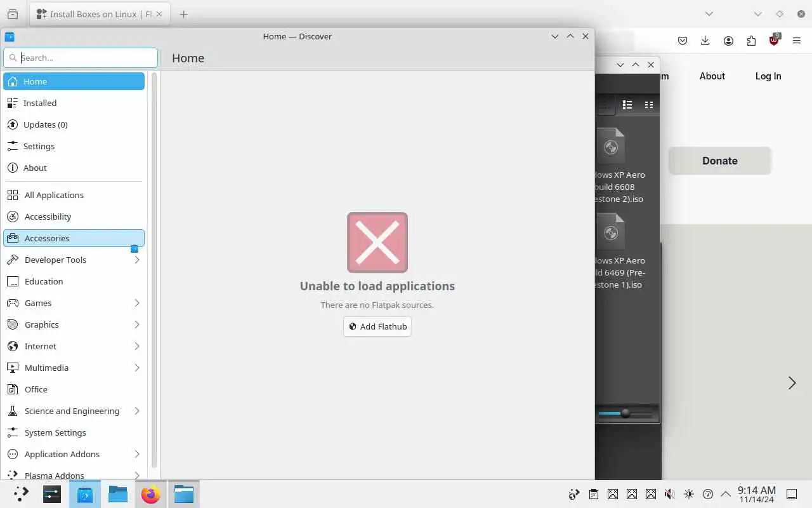
Task: Open the Multimedia category
Action: click(x=74, y=368)
